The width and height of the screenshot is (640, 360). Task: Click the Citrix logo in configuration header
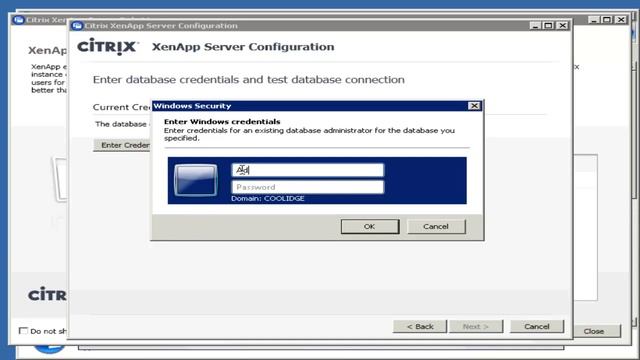pyautogui.click(x=108, y=47)
